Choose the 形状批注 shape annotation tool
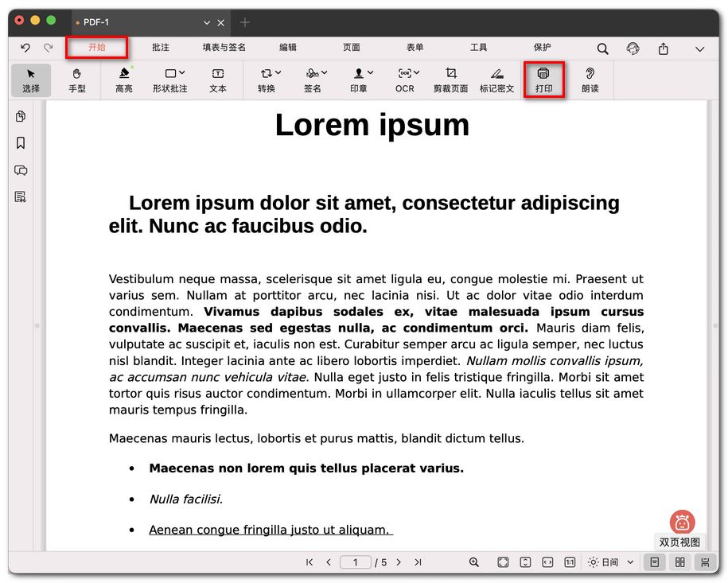The height and width of the screenshot is (583, 728). coord(170,80)
